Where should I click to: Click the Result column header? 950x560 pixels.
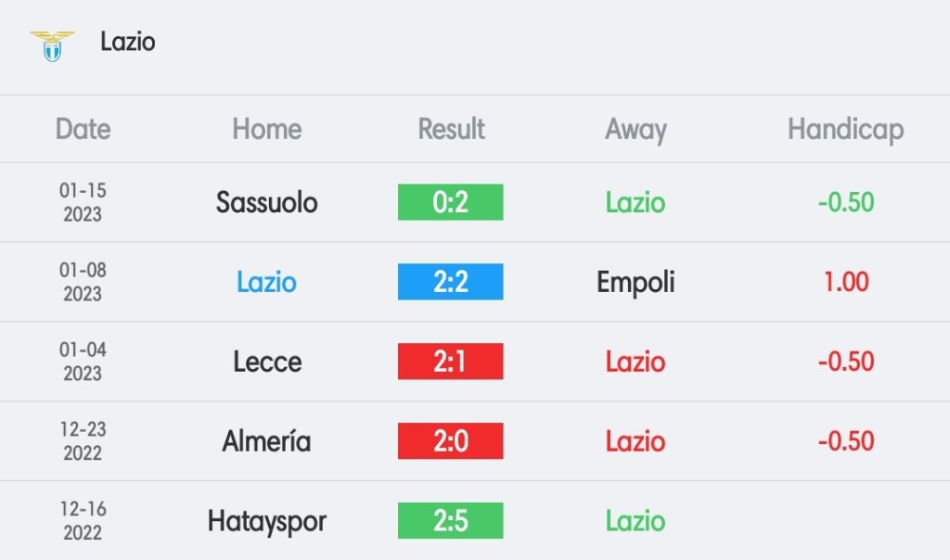coord(452,129)
